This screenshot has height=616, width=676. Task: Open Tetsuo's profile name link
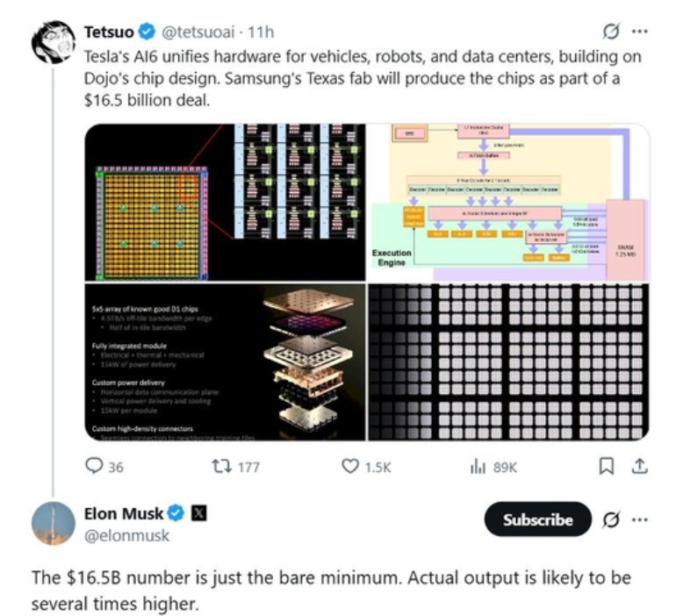pyautogui.click(x=109, y=32)
